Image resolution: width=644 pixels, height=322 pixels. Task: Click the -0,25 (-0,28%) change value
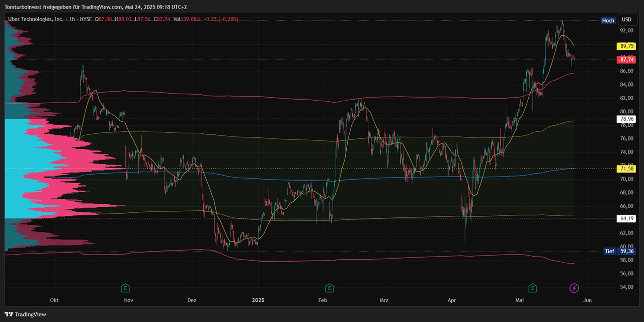221,19
